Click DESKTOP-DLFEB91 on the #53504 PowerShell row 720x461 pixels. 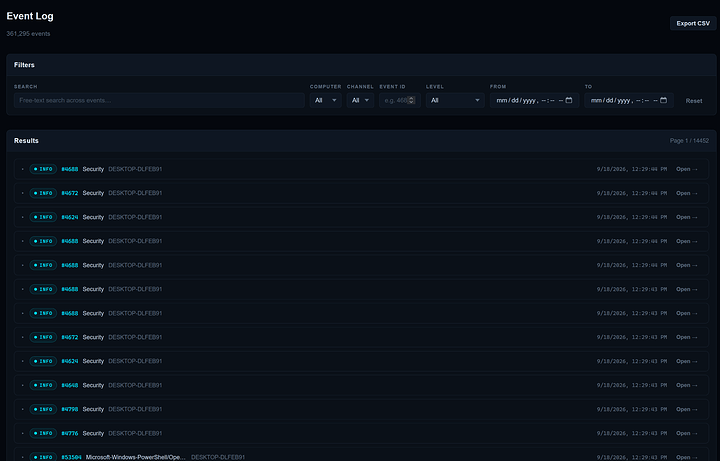(218, 457)
